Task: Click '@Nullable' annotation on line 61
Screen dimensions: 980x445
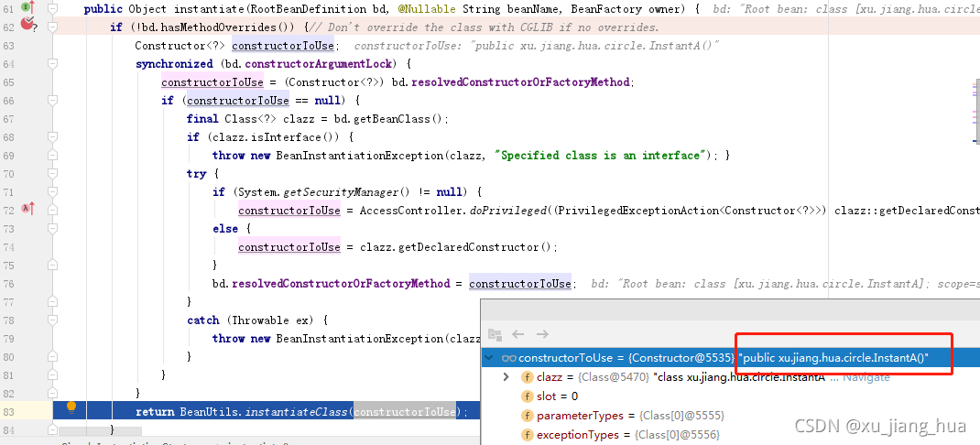Action: pyautogui.click(x=427, y=9)
